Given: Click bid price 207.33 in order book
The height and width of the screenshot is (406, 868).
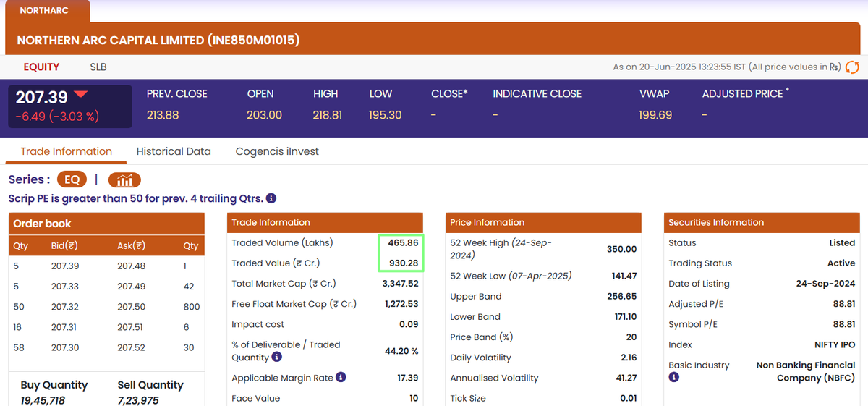Looking at the screenshot, I should 65,287.
